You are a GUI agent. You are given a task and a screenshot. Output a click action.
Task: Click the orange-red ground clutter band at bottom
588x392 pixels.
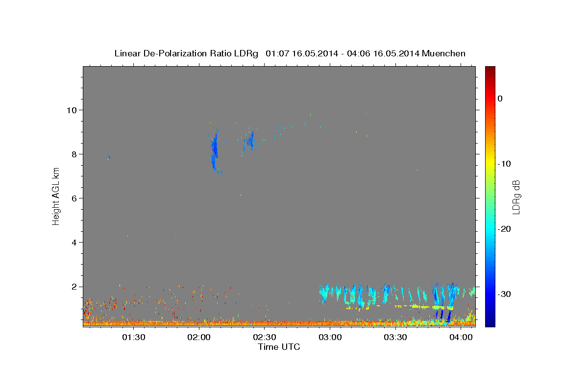[279, 323]
